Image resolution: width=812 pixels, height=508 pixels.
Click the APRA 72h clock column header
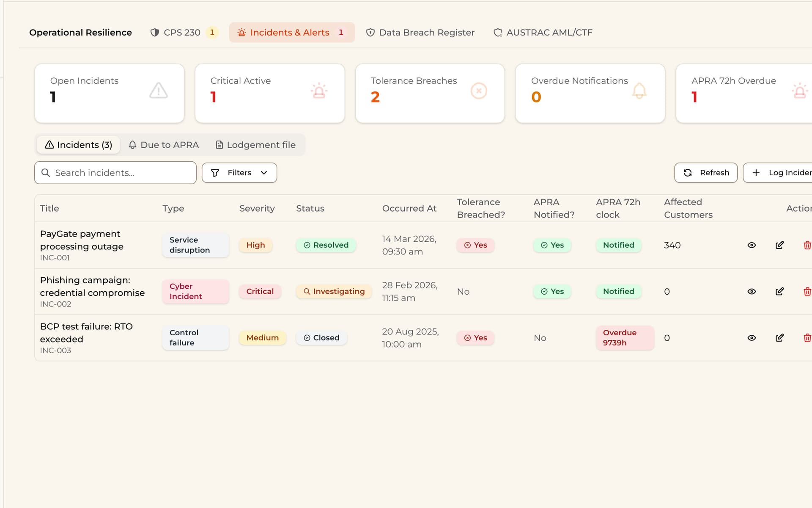tap(618, 208)
